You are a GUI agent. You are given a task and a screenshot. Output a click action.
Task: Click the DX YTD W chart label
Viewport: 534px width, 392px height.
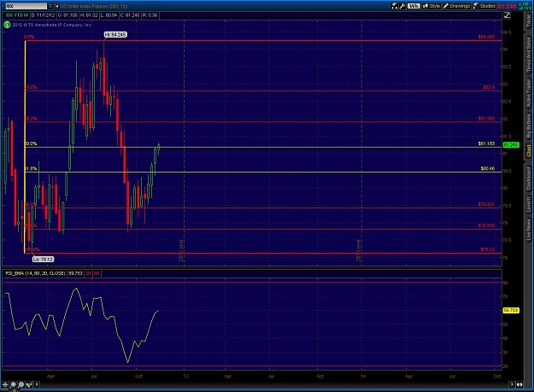17,15
